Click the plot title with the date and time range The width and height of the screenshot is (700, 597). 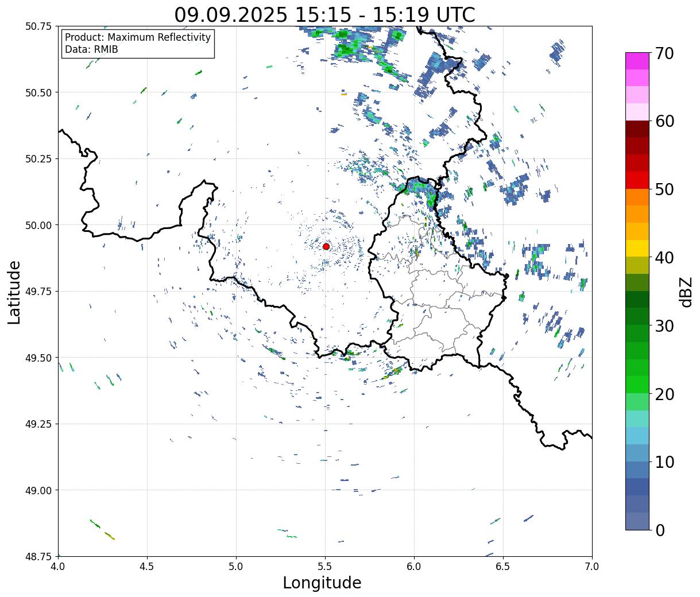(x=324, y=14)
